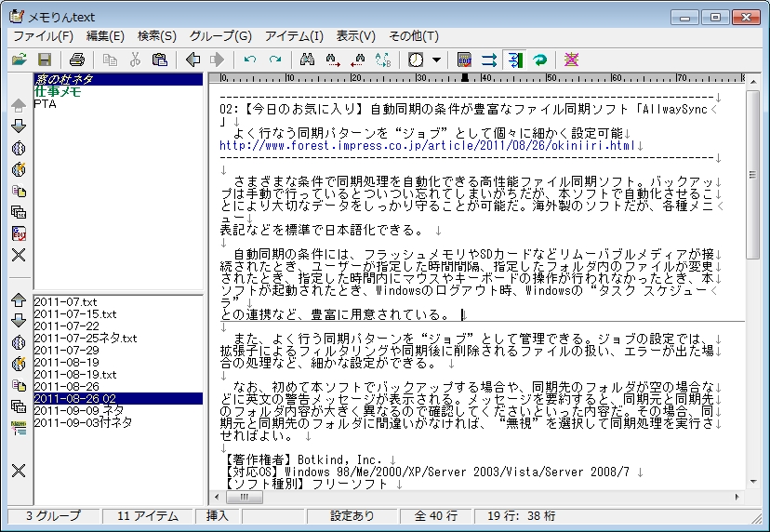Click the right arrow forward icon
Screen dimensions: 770x532
pos(217,60)
